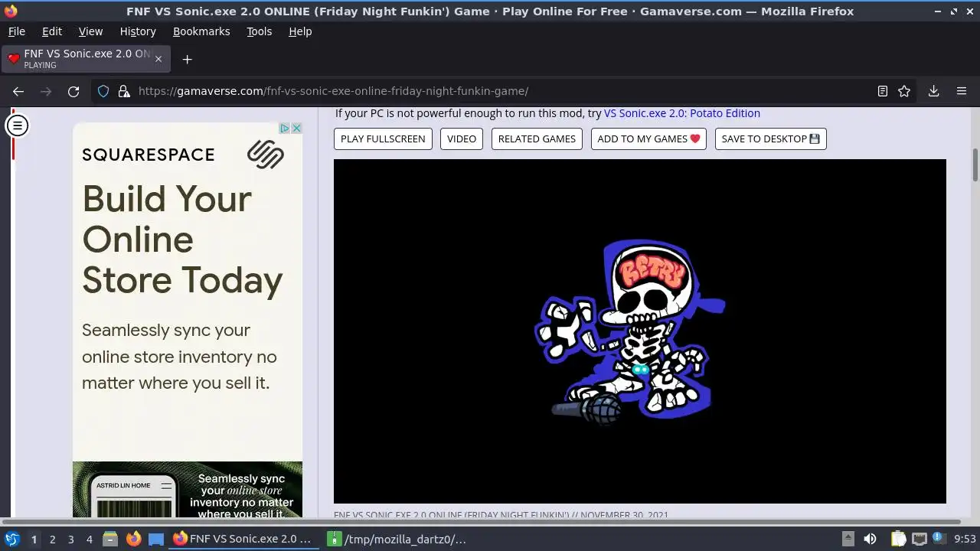Close the Squarespace ad with the X

296,128
